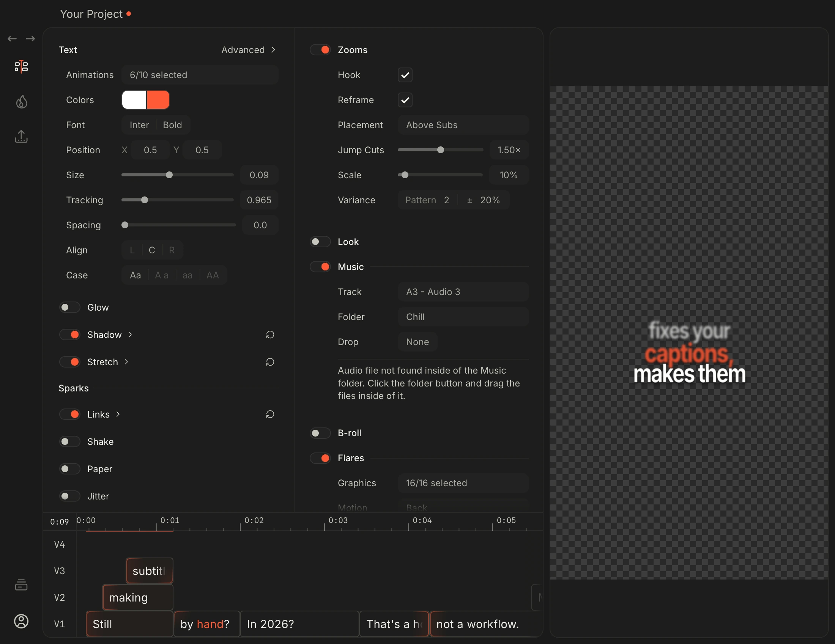The image size is (835, 644).
Task: Select the Inter font family
Action: pyautogui.click(x=139, y=125)
